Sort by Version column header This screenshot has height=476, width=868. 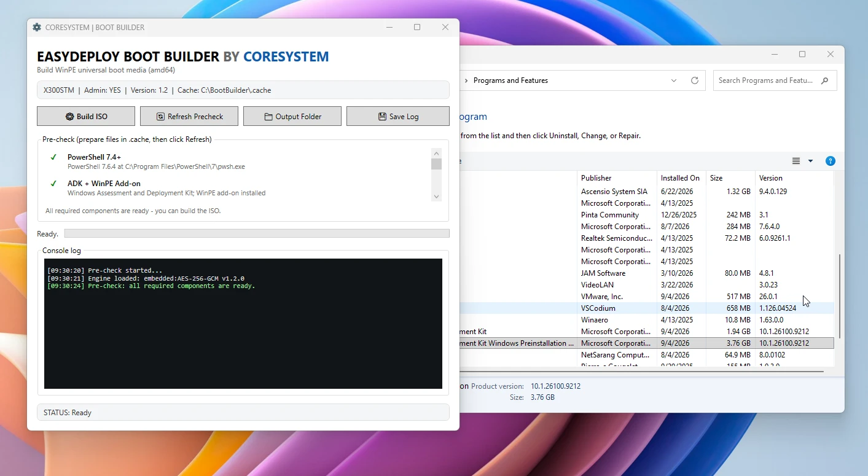(x=794, y=178)
